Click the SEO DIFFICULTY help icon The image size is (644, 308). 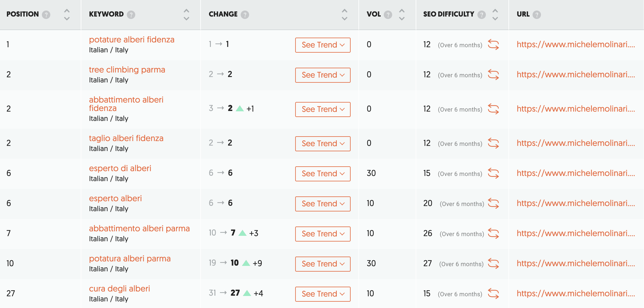[482, 14]
